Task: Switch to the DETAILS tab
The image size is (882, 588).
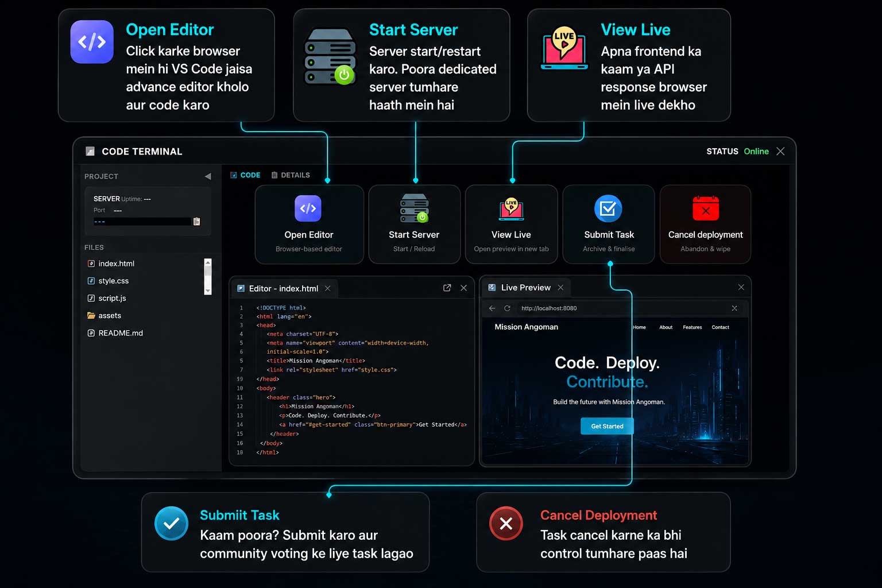Action: click(x=291, y=175)
